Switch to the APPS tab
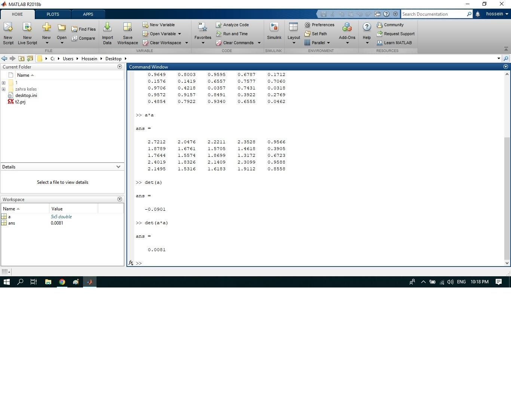Viewport: 511px width, 420px height. tap(88, 14)
